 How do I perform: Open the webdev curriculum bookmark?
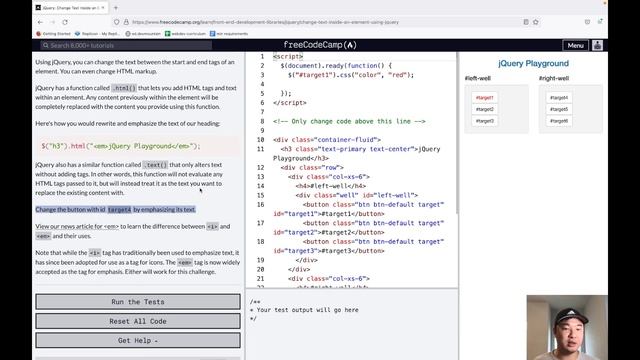(x=185, y=33)
